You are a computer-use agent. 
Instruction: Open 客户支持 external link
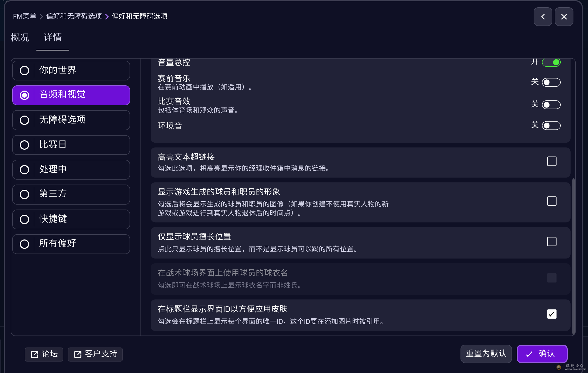pos(95,354)
